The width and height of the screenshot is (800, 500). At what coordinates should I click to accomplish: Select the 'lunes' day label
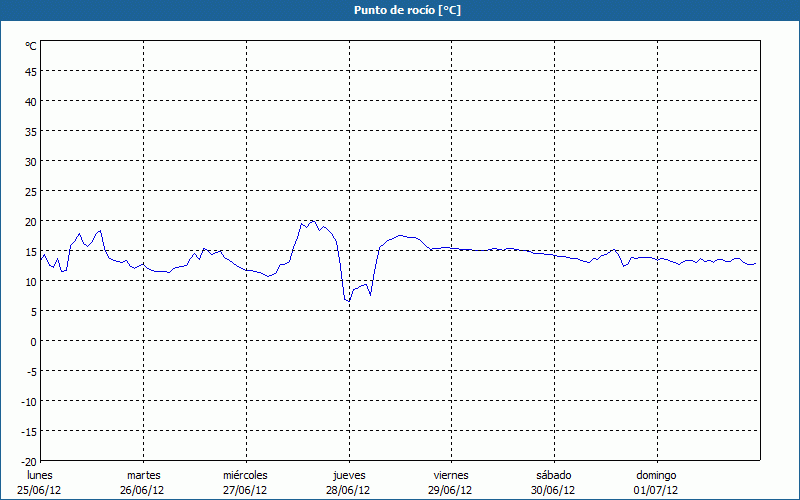coord(40,475)
